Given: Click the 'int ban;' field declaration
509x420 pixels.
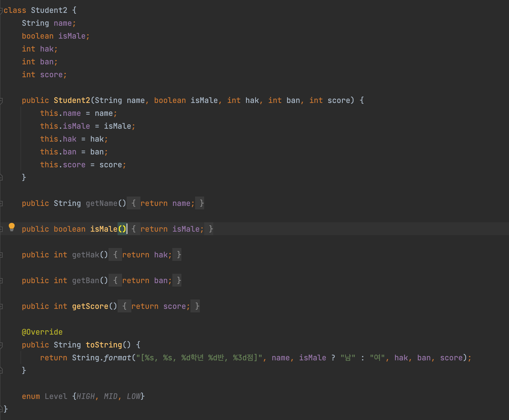Looking at the screenshot, I should (40, 62).
